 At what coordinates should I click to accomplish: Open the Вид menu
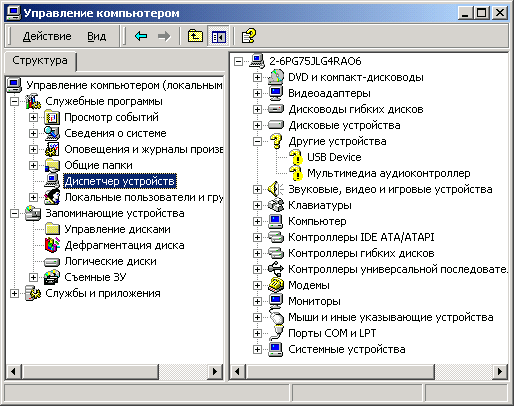(x=97, y=36)
